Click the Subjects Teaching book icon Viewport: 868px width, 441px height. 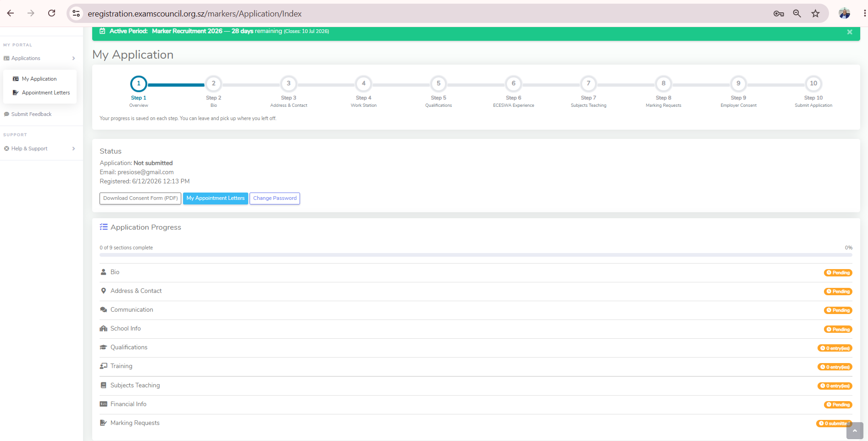[x=104, y=386]
